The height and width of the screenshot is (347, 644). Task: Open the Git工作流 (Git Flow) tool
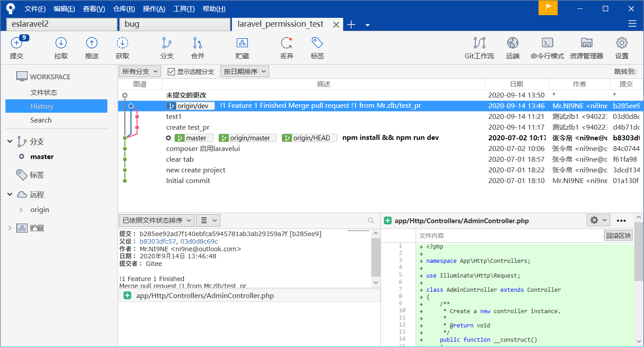click(479, 43)
